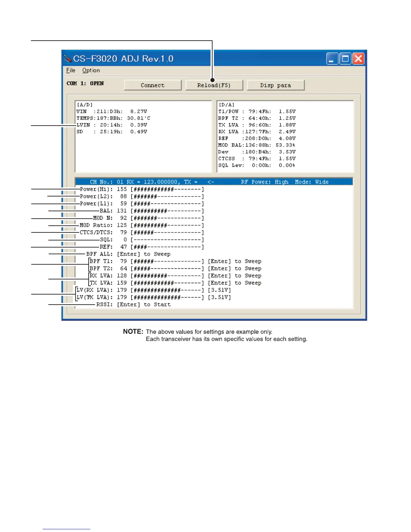
Task: Click the [D/A] panel heading
Action: 227,105
